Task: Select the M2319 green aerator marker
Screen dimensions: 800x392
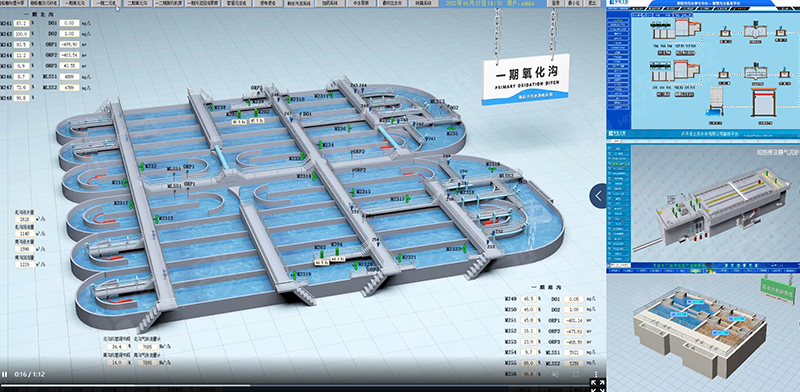Action: tap(294, 275)
